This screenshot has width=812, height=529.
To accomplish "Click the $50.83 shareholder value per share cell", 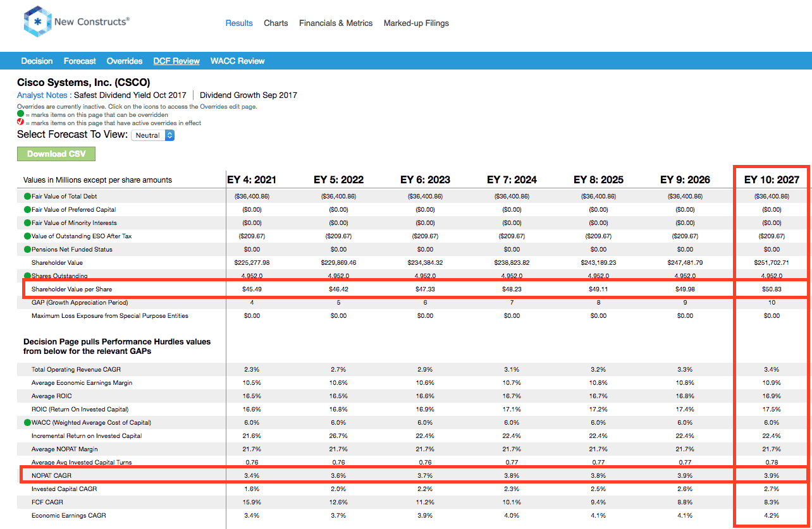I will [772, 289].
